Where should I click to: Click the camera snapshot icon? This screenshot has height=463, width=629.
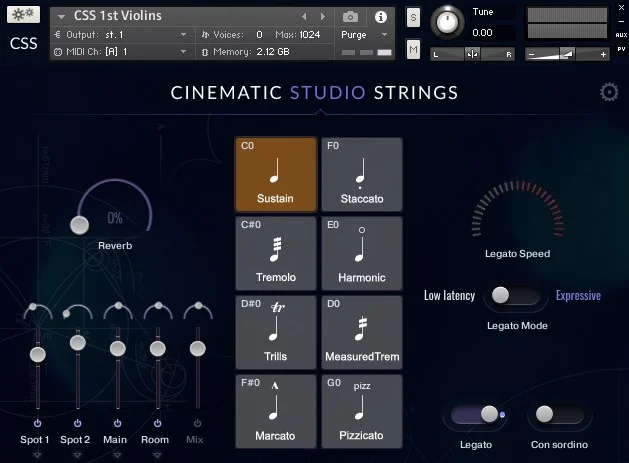(350, 17)
